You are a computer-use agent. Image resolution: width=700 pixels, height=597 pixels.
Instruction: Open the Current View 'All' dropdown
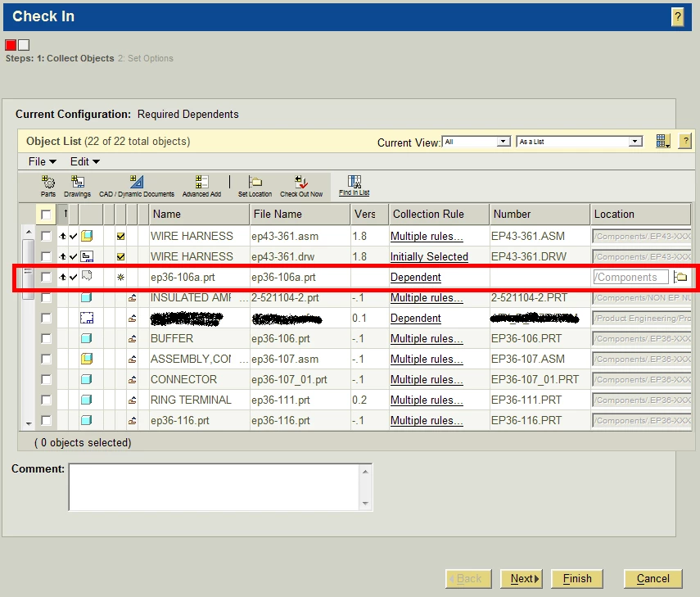(x=476, y=142)
